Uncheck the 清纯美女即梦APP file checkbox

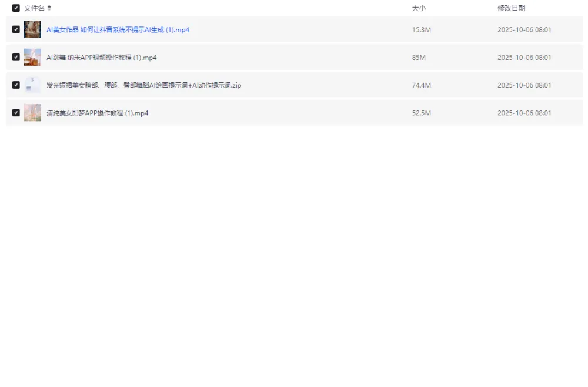16,113
